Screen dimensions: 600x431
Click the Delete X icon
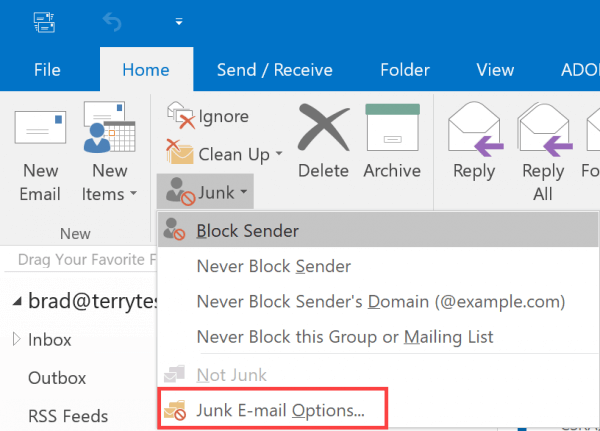point(324,127)
